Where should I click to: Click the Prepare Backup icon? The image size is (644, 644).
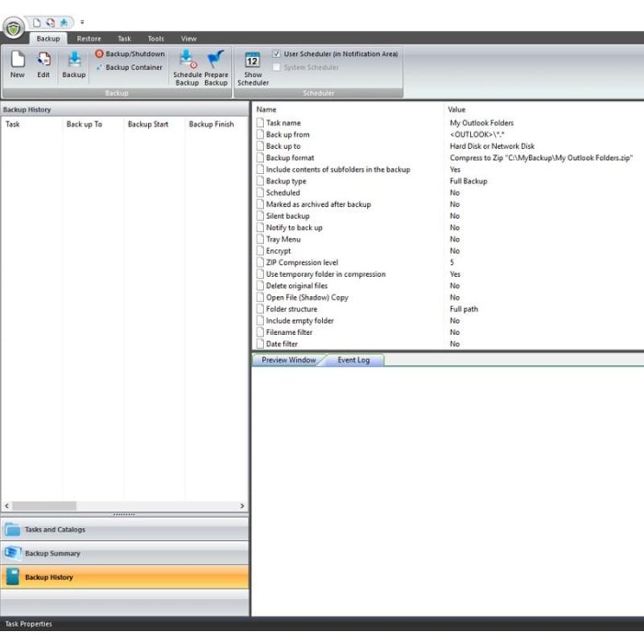click(216, 66)
